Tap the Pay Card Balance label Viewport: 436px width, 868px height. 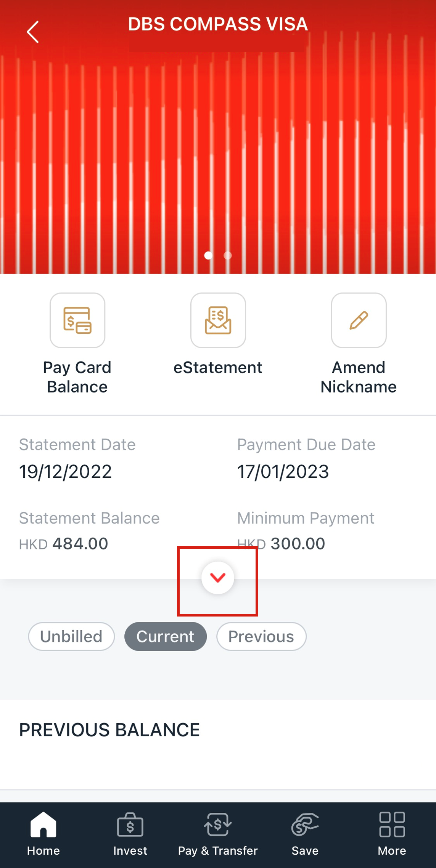(77, 377)
